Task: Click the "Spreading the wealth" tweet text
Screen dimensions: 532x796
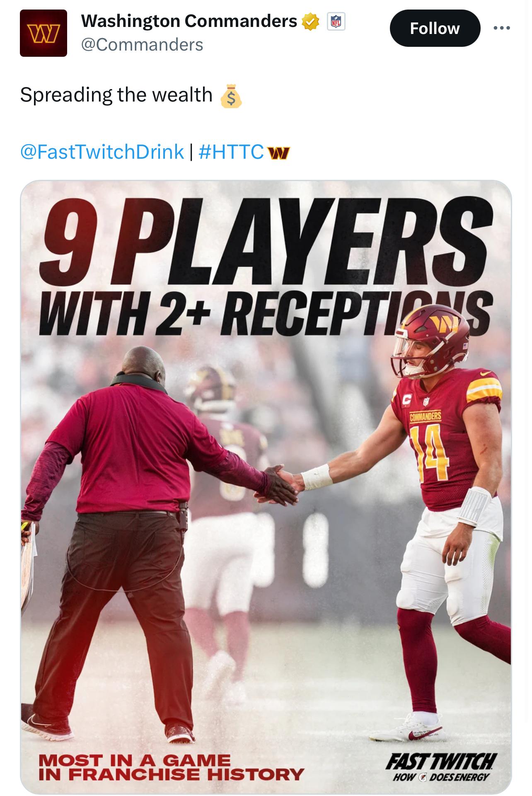Action: point(116,95)
